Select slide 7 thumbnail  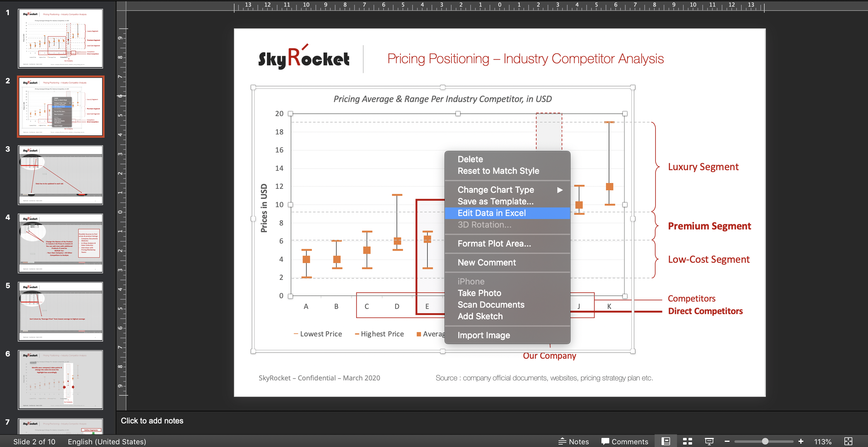pyautogui.click(x=61, y=426)
